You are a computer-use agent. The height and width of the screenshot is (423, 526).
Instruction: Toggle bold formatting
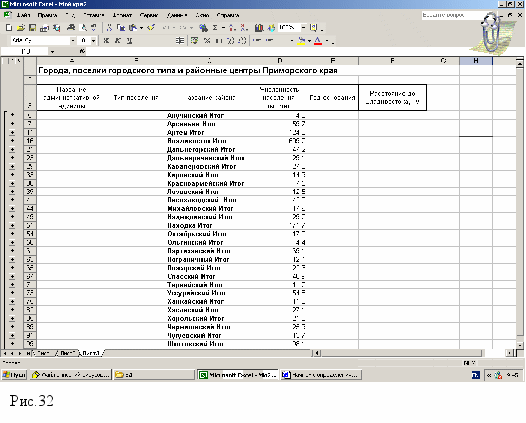106,41
